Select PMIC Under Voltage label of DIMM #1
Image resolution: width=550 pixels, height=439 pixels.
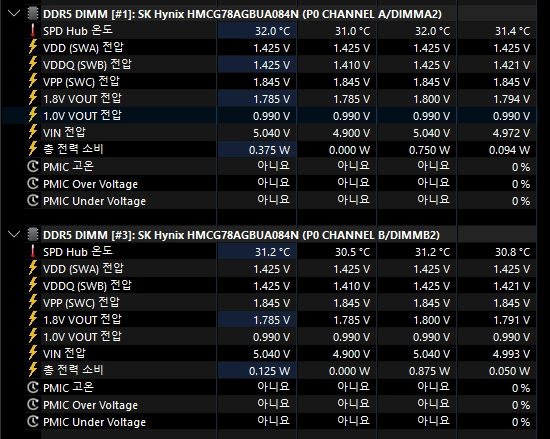94,201
